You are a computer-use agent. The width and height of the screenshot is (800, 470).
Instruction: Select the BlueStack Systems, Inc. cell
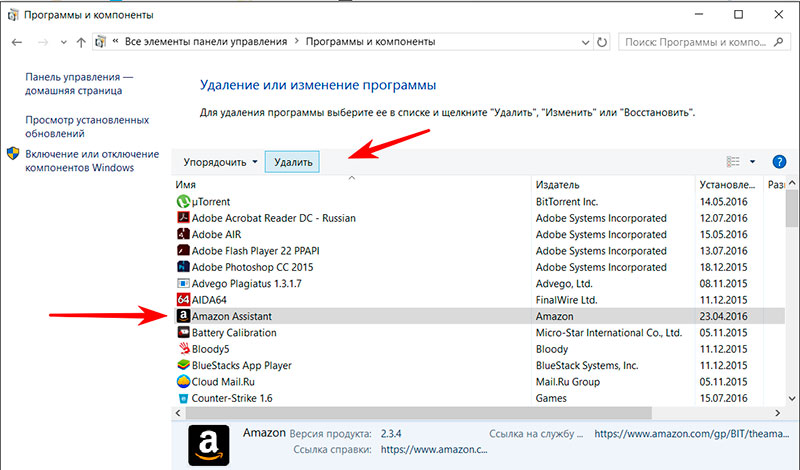[x=587, y=365]
